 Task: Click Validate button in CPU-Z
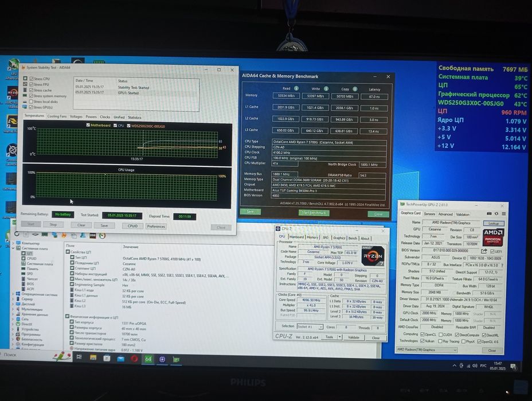[353, 337]
